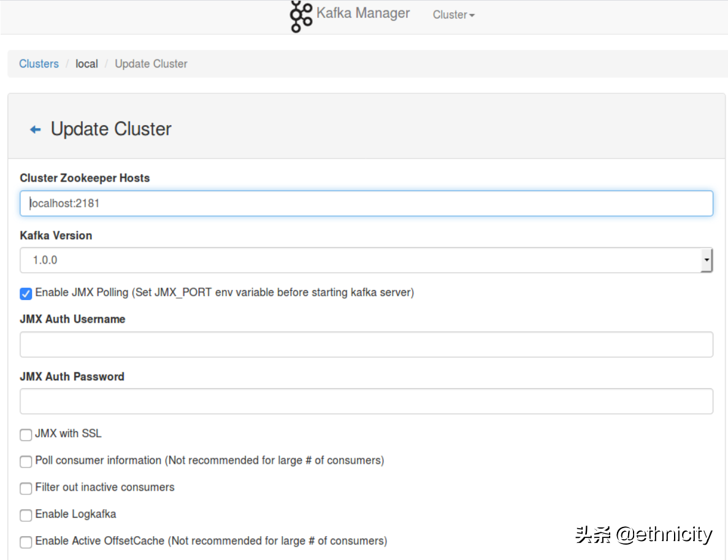Check Poll consumer information option
Viewport: 728px width, 560px height.
(26, 462)
